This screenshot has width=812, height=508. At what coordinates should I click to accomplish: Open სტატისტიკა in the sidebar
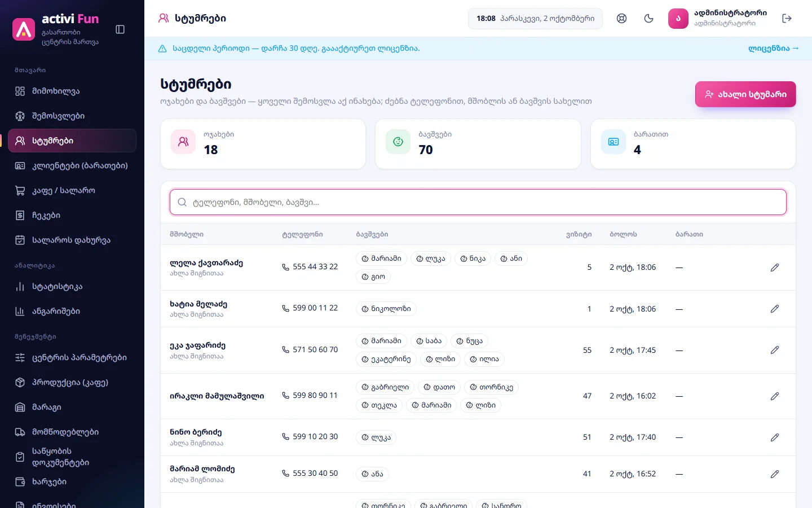click(x=72, y=286)
